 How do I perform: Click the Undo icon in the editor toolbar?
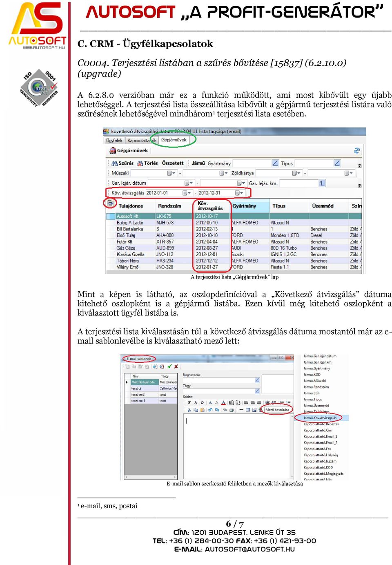pos(210,410)
